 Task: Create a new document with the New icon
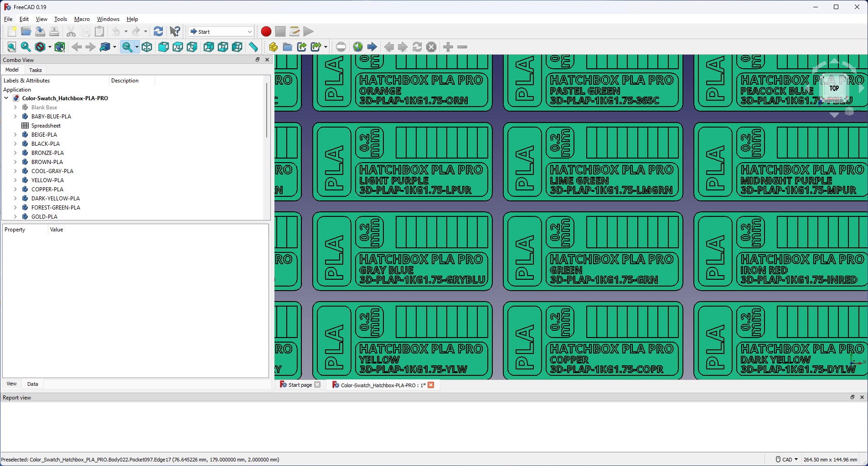coord(12,31)
